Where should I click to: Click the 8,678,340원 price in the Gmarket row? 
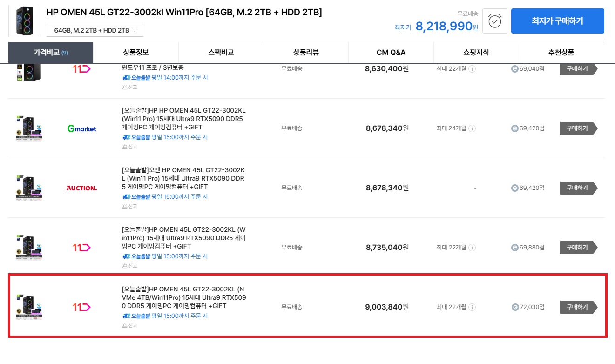coord(387,128)
